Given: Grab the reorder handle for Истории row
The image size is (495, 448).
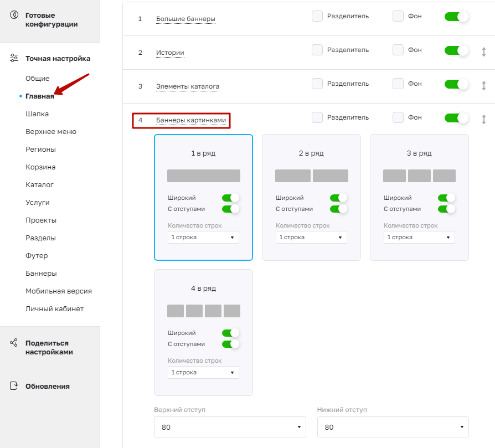Looking at the screenshot, I should pos(483,52).
